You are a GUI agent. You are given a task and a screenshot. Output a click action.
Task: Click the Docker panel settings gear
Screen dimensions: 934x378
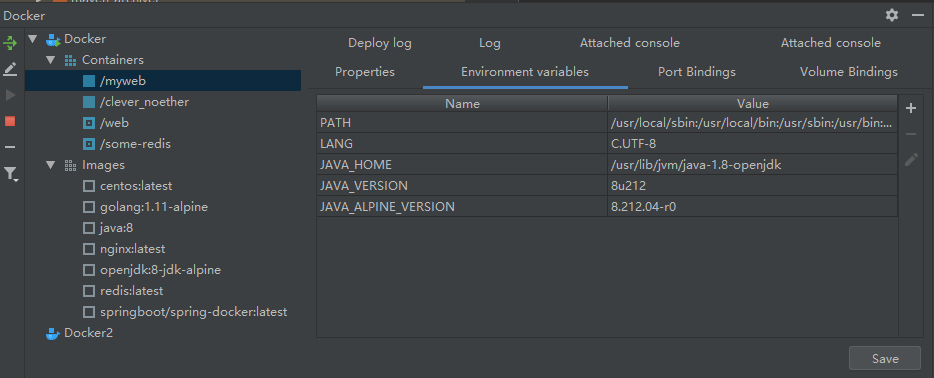pos(892,15)
